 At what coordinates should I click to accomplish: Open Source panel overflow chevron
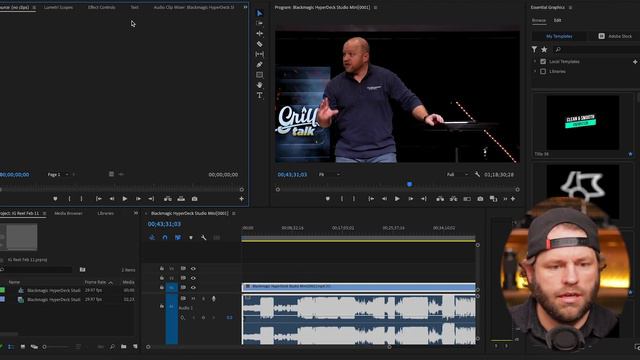pos(245,7)
